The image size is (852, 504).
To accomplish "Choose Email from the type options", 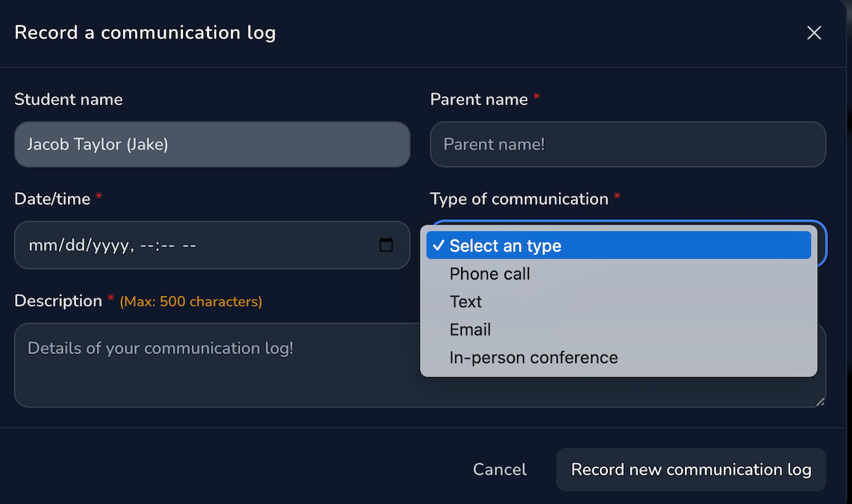I will click(x=470, y=329).
